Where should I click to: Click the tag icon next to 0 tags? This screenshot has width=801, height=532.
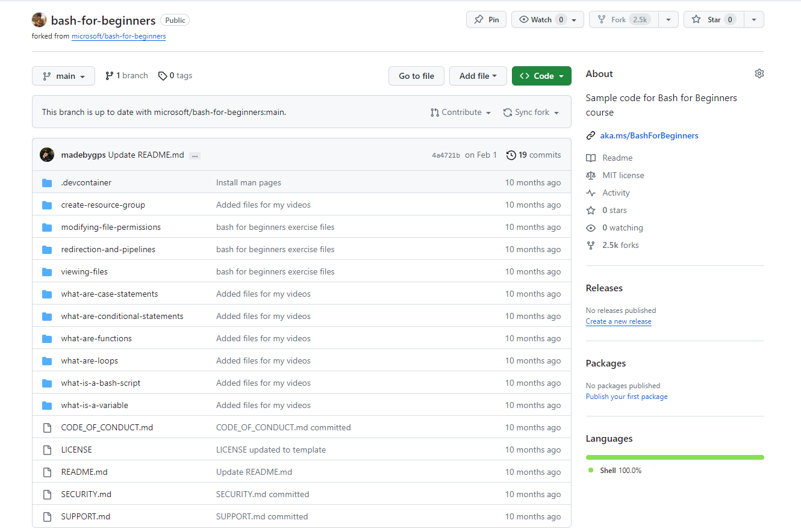(163, 76)
